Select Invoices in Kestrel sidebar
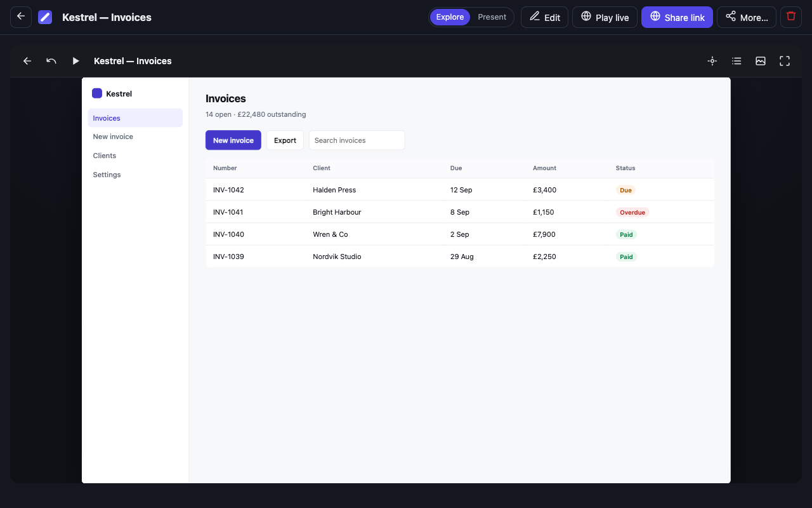 pyautogui.click(x=135, y=118)
